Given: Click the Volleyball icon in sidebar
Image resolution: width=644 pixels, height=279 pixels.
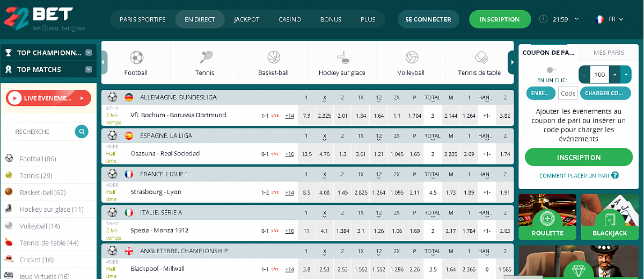Looking at the screenshot, I should tap(9, 226).
